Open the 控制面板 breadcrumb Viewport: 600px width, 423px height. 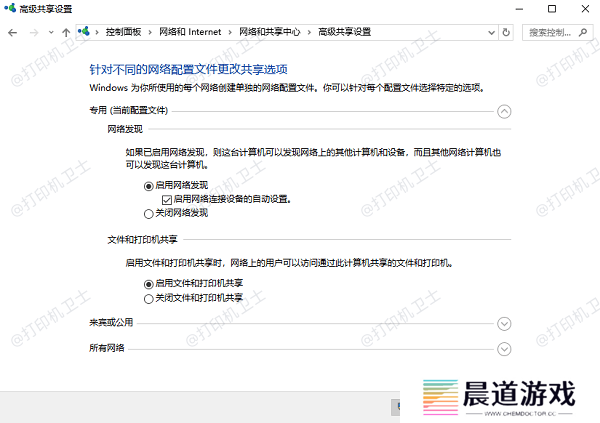click(124, 32)
